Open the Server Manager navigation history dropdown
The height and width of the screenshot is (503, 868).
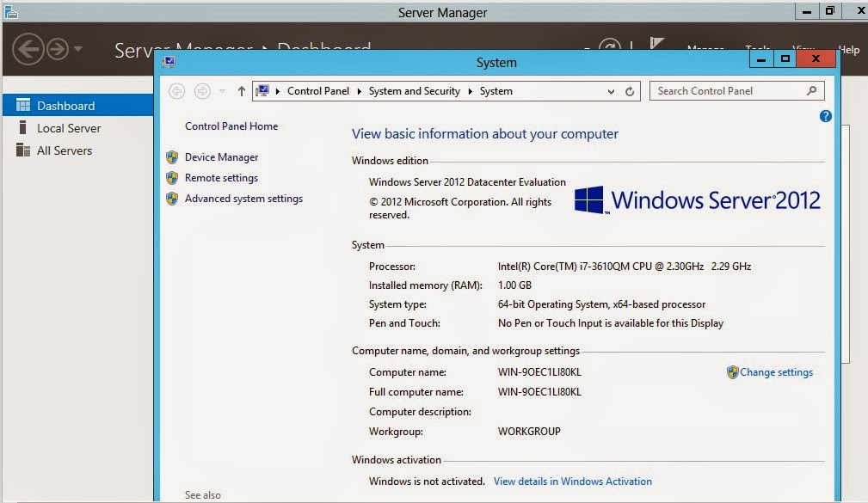pos(78,49)
